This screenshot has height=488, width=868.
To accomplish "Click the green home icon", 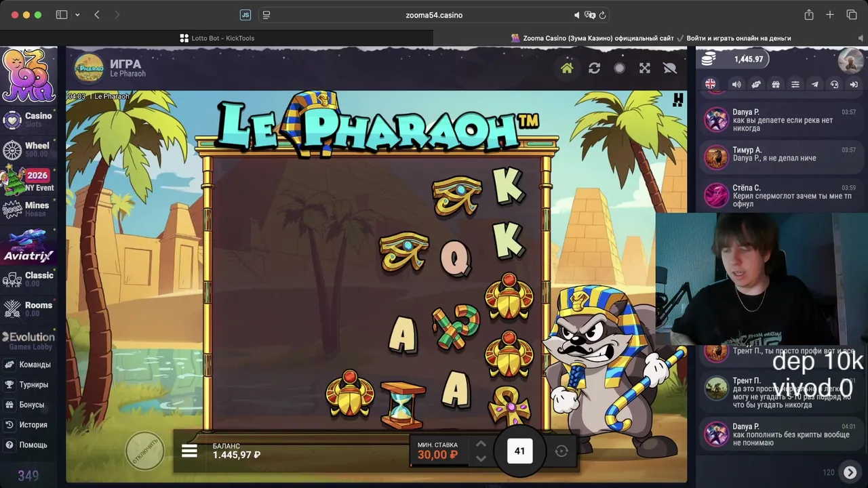I will pyautogui.click(x=567, y=68).
